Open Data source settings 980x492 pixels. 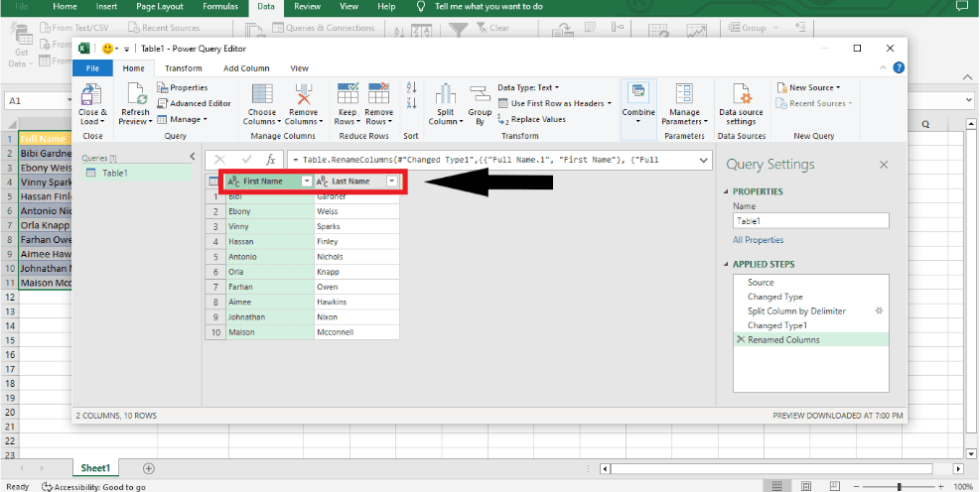(x=741, y=96)
